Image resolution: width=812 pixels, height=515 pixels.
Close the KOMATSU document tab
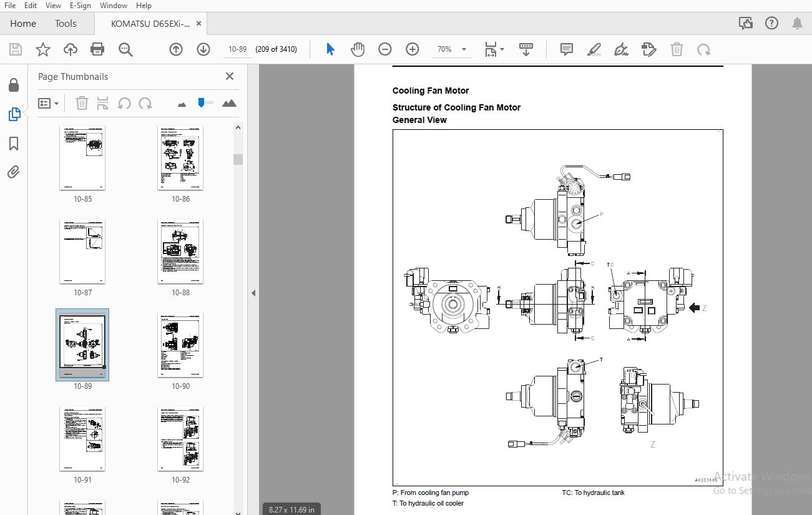click(x=199, y=24)
